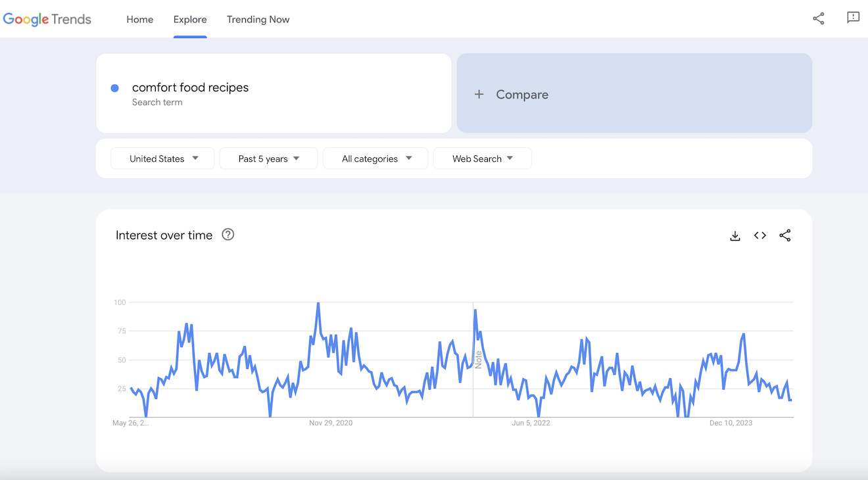Open the United States region dropdown
Image resolution: width=868 pixels, height=480 pixels.
click(x=162, y=158)
